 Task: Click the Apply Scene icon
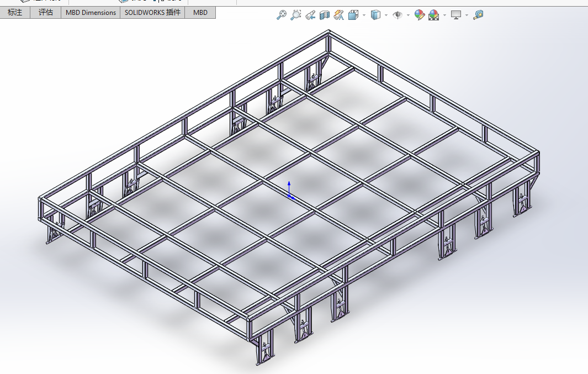434,15
